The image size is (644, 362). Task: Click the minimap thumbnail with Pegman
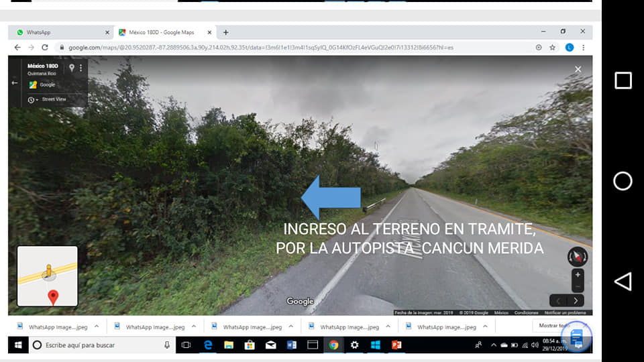pos(47,276)
